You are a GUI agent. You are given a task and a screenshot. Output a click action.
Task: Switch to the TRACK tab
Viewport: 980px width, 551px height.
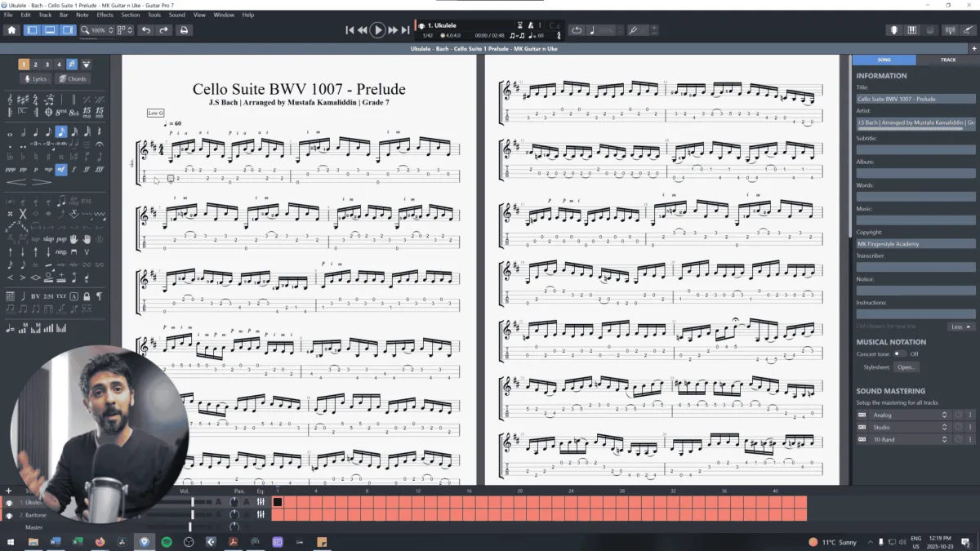948,60
